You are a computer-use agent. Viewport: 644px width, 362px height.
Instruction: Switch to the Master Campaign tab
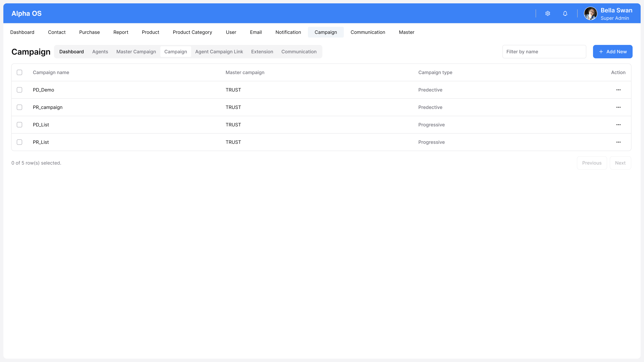(136, 52)
